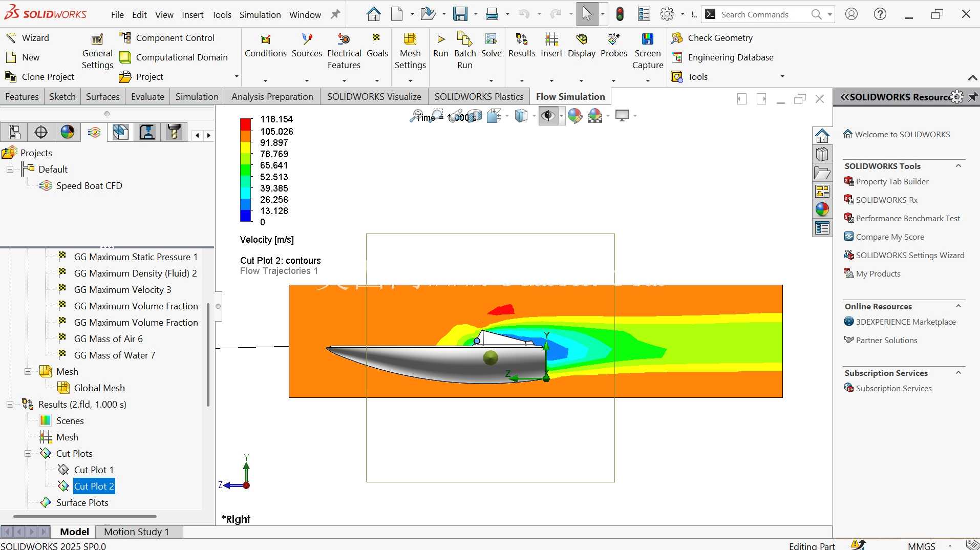
Task: Switch to the SOLIDWORKS Plastics tab
Action: point(479,97)
